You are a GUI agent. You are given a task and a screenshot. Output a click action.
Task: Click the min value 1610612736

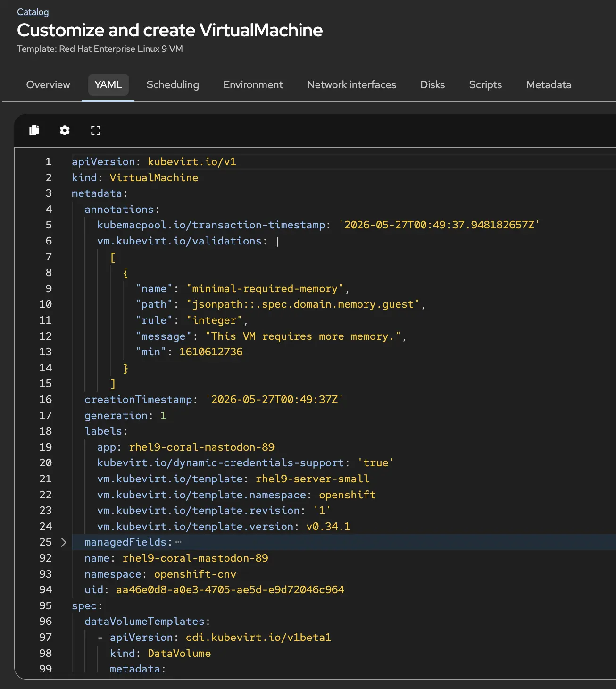pos(211,352)
